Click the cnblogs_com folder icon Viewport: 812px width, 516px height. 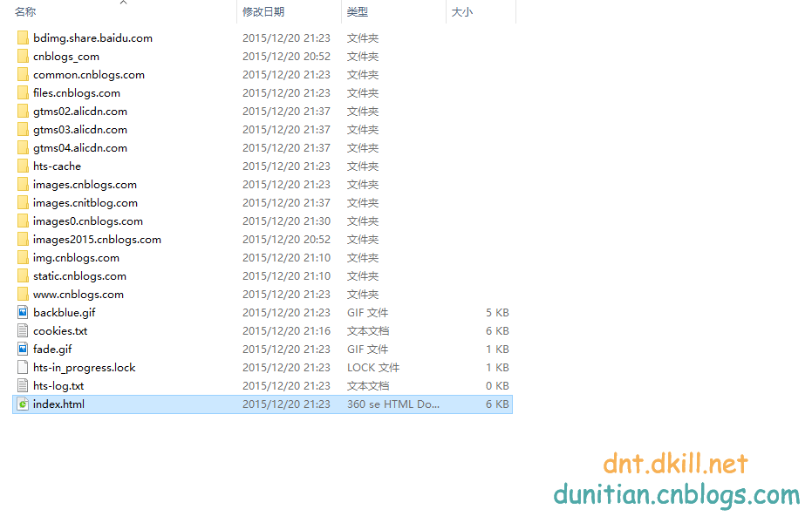[23, 56]
